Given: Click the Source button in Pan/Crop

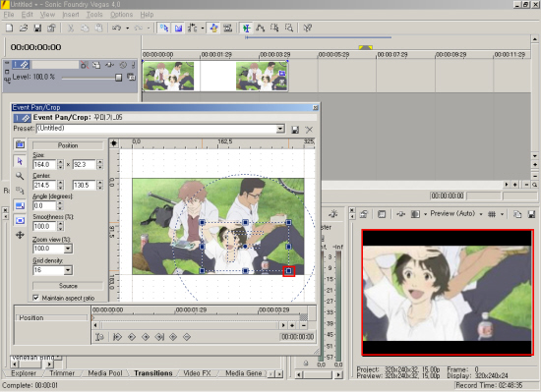Looking at the screenshot, I should click(68, 286).
